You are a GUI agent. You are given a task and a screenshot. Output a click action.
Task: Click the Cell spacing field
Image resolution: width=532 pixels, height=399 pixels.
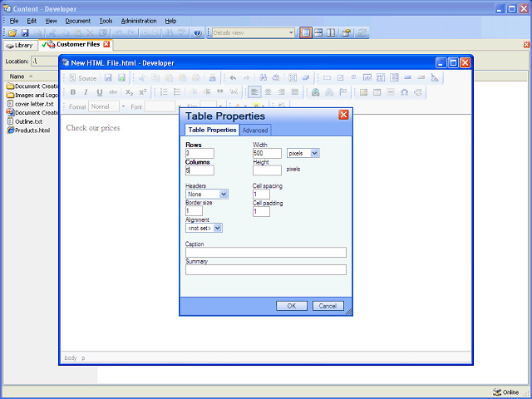tap(261, 194)
